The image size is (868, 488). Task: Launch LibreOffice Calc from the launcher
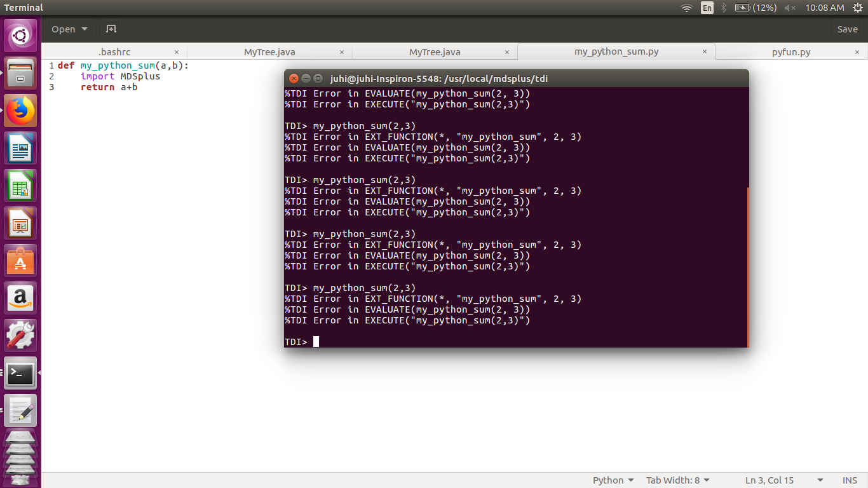coord(20,186)
